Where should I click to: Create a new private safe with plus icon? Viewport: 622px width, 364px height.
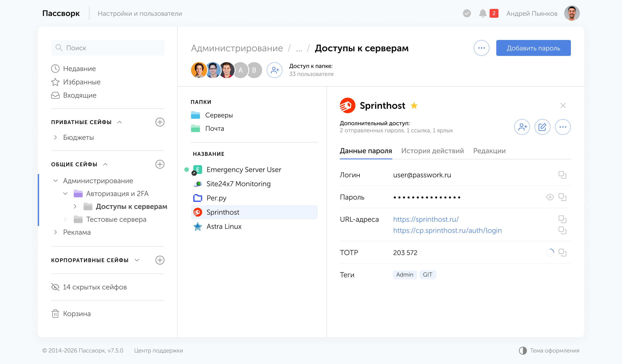160,122
